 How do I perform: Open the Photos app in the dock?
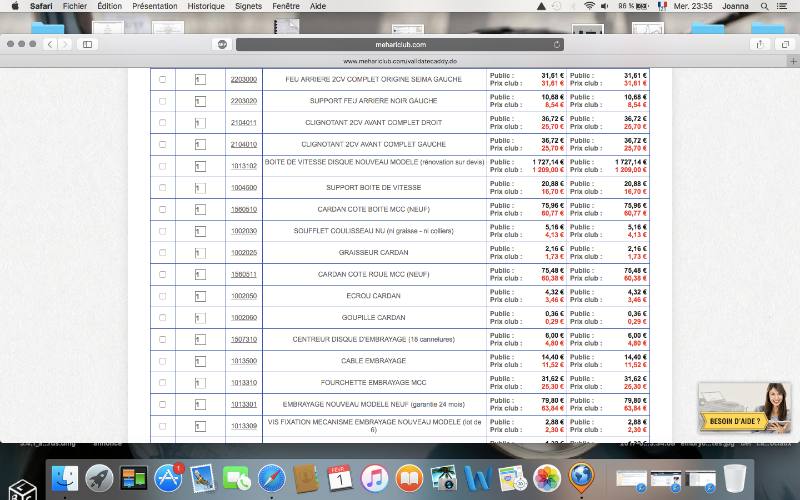click(547, 477)
